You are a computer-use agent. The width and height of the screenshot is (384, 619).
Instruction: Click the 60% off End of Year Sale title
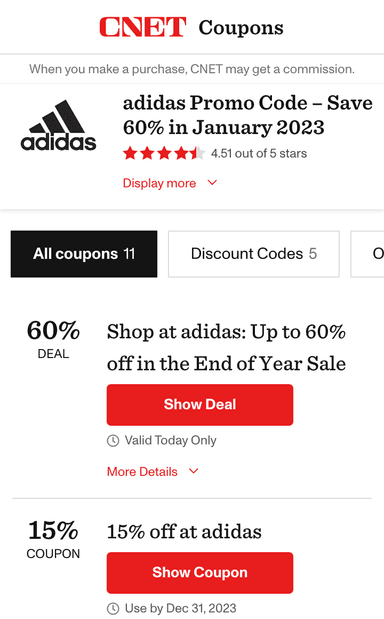pyautogui.click(x=227, y=347)
